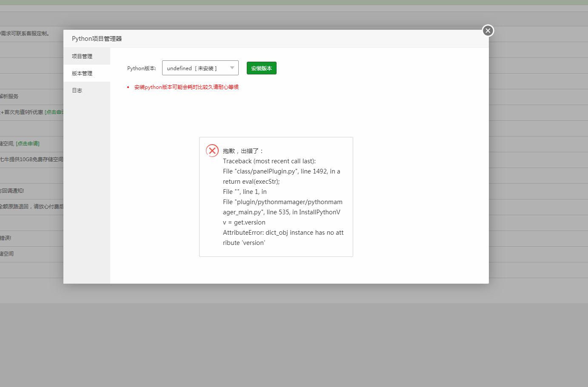This screenshot has height=387, width=588.
Task: Open the 项目管理 tab
Action: (87, 56)
